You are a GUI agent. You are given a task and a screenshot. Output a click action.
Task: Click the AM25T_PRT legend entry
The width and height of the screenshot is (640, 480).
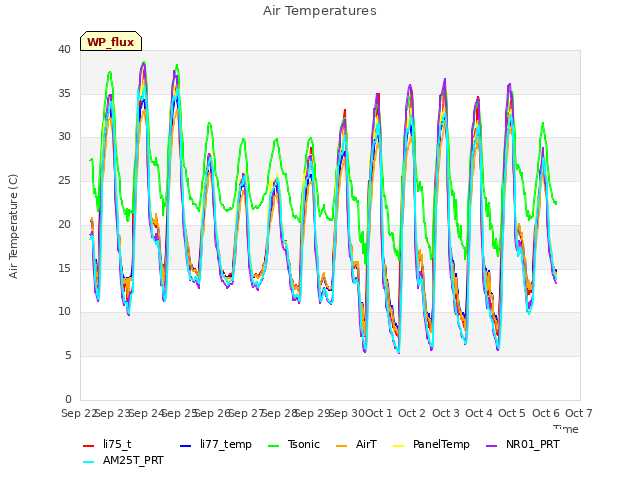click(x=123, y=461)
